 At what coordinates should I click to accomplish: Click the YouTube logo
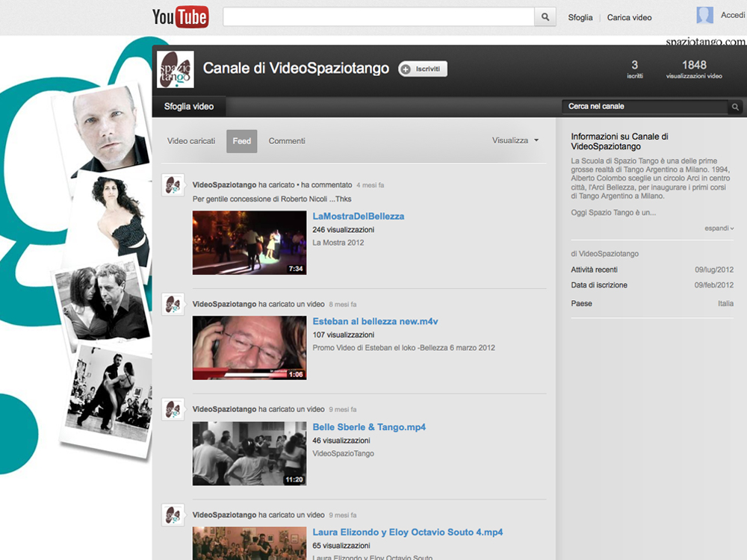[x=181, y=17]
